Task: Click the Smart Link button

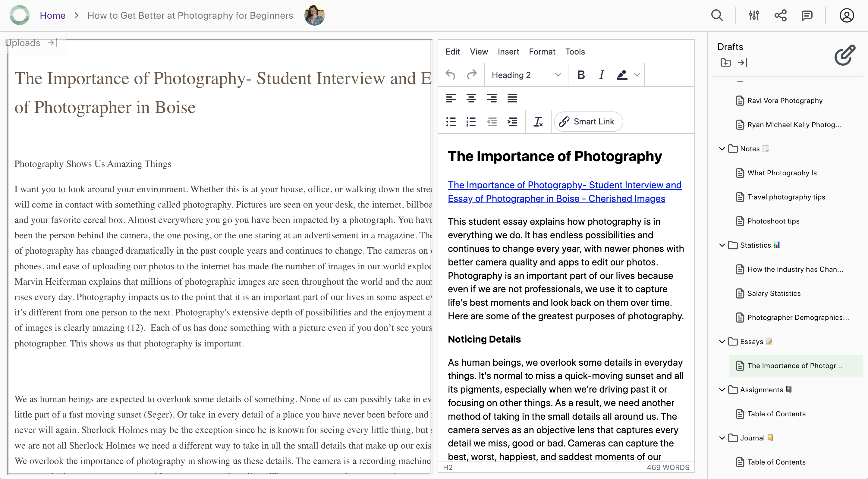Action: [x=588, y=122]
